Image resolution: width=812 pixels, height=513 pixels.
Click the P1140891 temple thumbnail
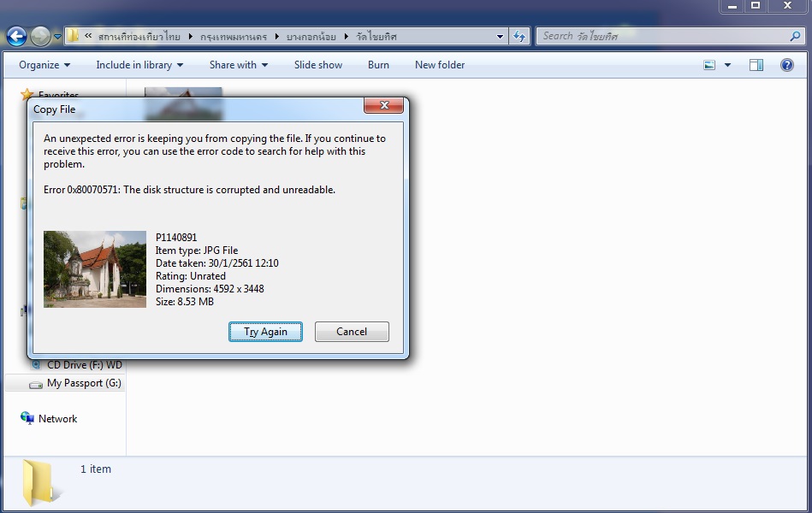tap(95, 269)
